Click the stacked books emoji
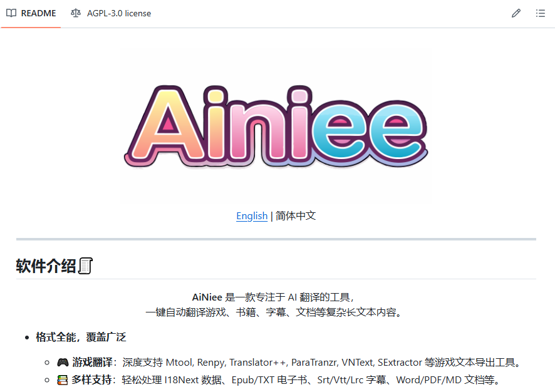Screen dimensions: 555x392 [x=63, y=380]
